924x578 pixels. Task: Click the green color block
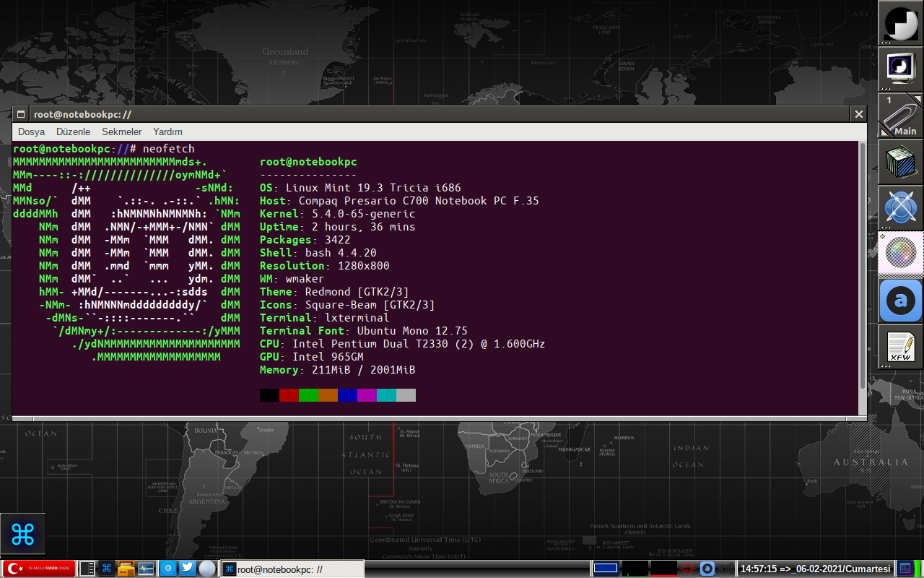[x=308, y=395]
